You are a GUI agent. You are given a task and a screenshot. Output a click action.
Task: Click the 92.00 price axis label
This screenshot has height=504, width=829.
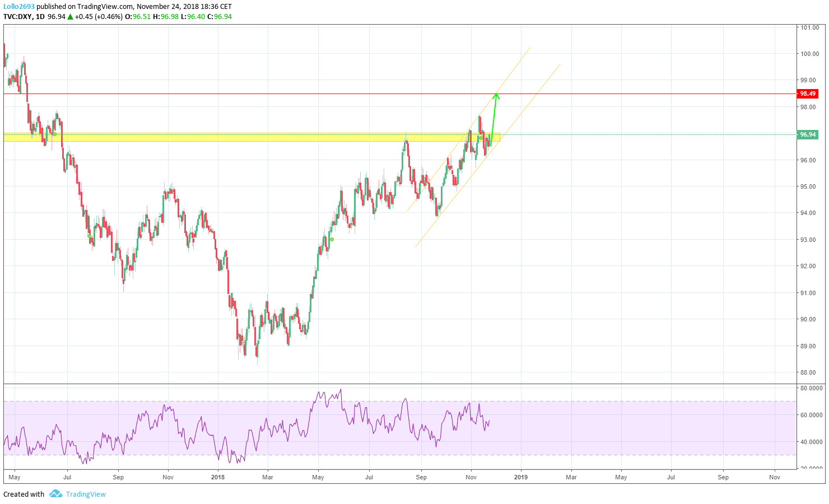pyautogui.click(x=809, y=266)
